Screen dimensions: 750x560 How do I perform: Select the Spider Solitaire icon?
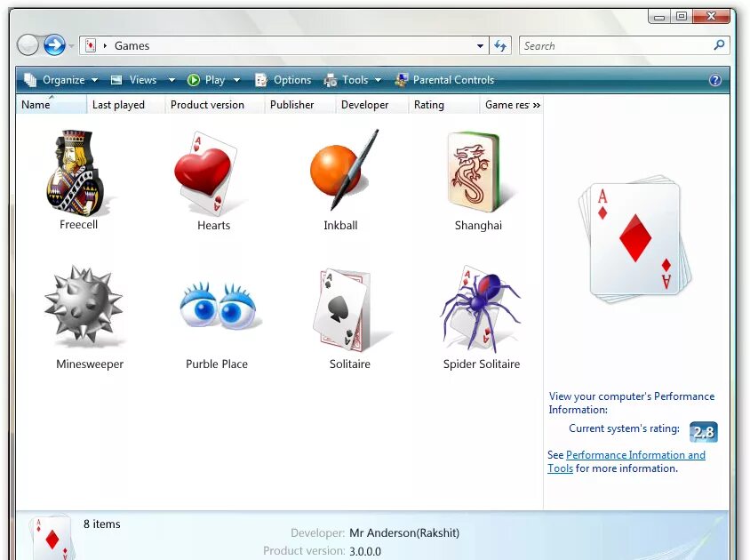(480, 308)
